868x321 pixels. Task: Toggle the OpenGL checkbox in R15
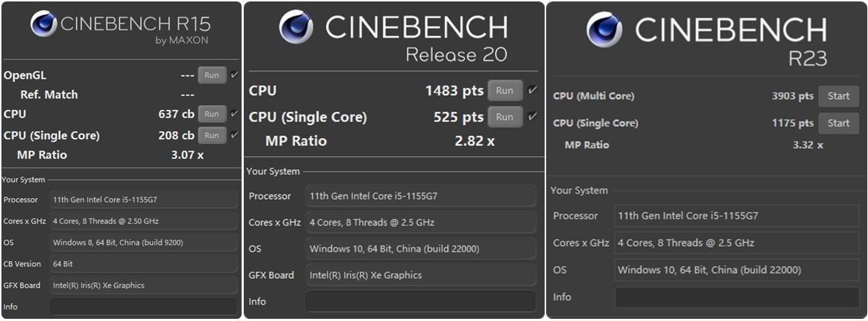234,74
